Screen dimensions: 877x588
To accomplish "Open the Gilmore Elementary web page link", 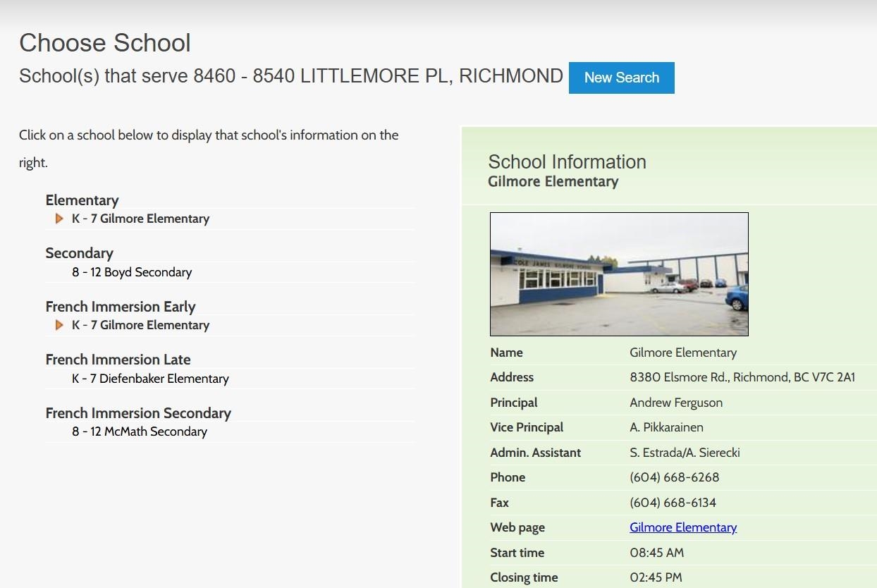I will 682,527.
